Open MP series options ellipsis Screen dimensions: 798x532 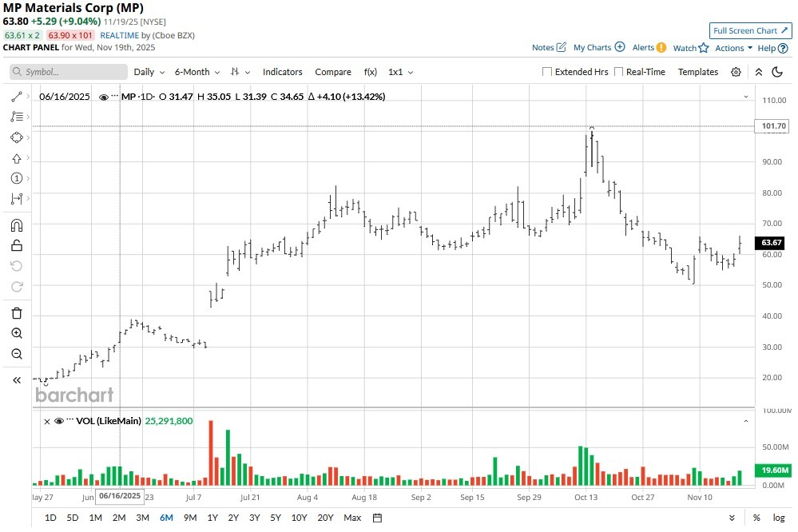tap(114, 96)
